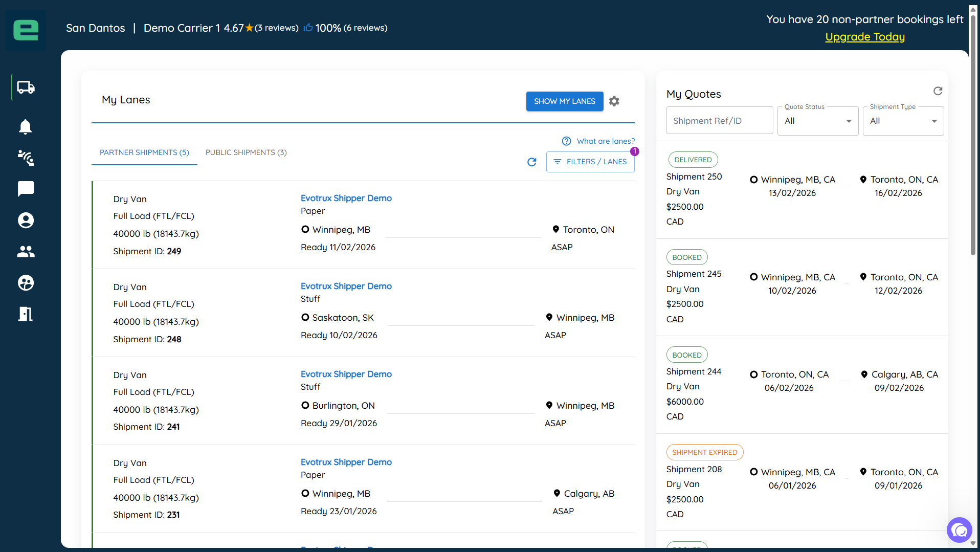Follow the Upgrade Today link
The image size is (980, 552).
pyautogui.click(x=864, y=37)
